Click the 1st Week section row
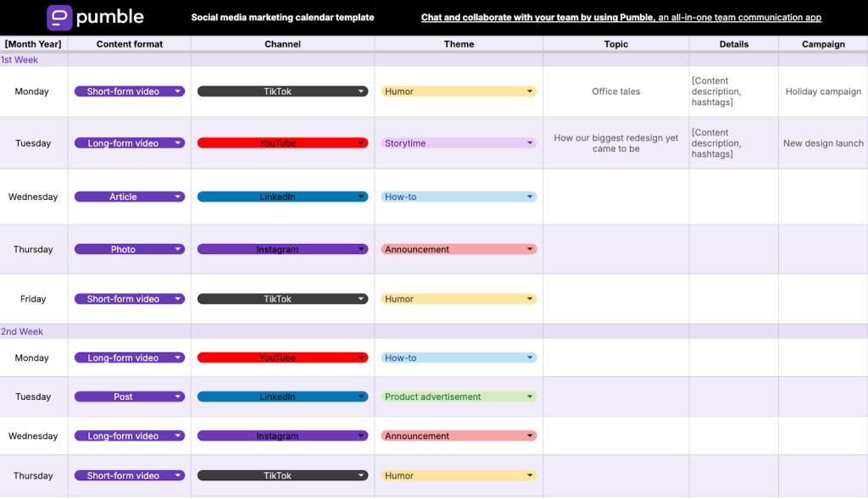Screen dimensions: 868x499 [434, 60]
